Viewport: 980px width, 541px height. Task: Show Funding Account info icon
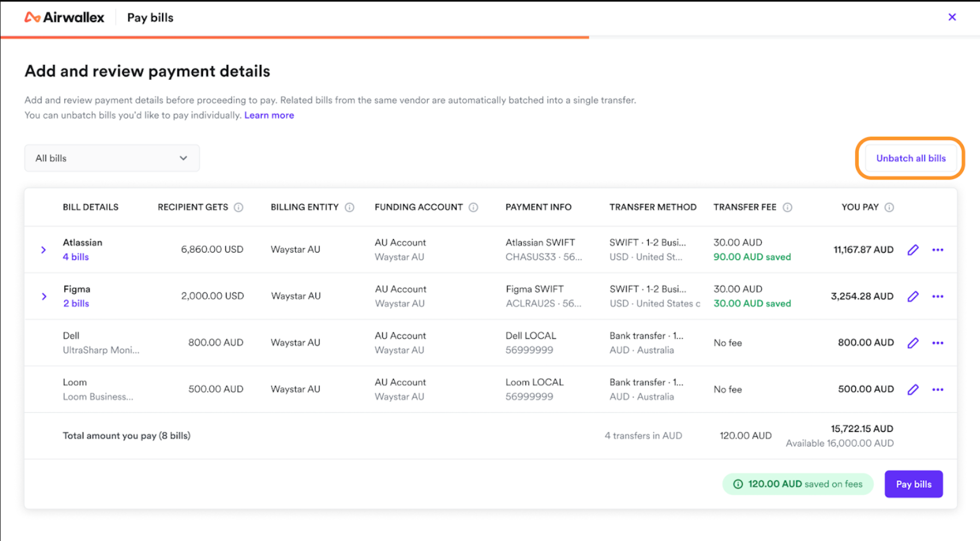pyautogui.click(x=474, y=207)
